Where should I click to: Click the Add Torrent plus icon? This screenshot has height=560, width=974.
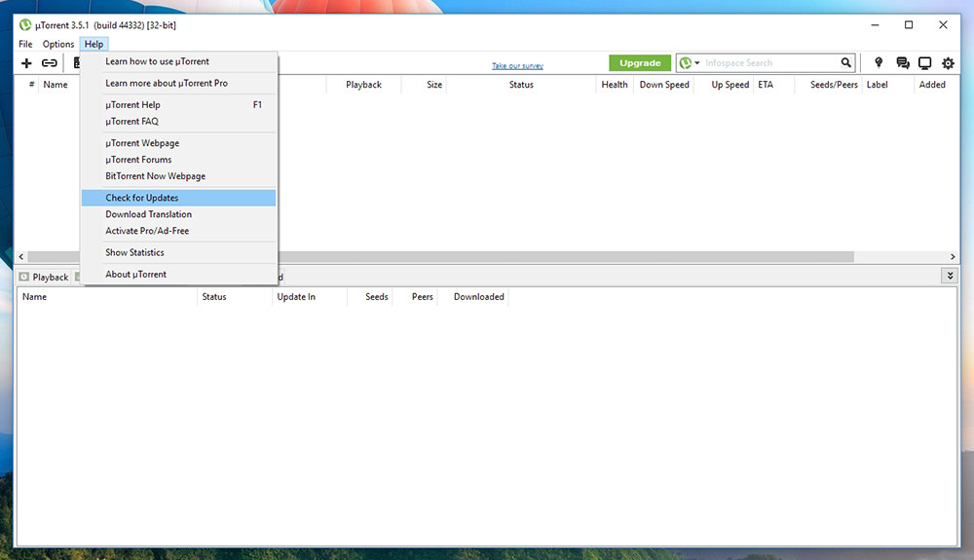26,62
